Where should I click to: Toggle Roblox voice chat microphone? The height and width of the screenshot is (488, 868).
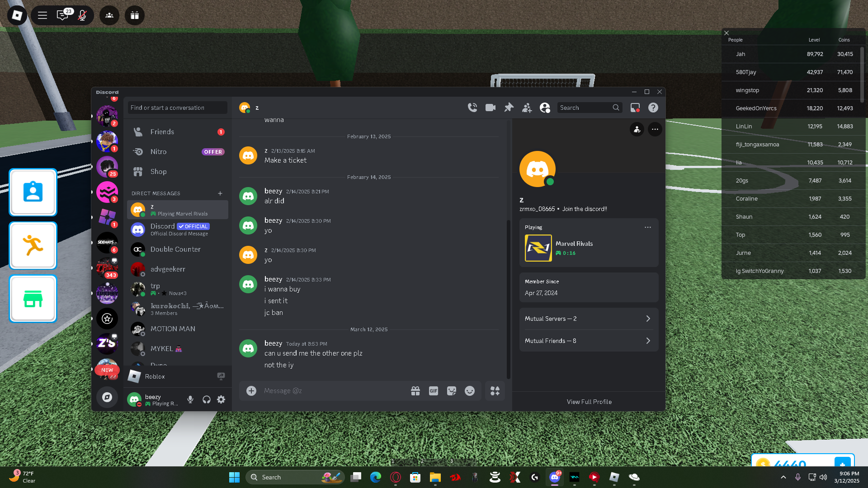point(82,15)
